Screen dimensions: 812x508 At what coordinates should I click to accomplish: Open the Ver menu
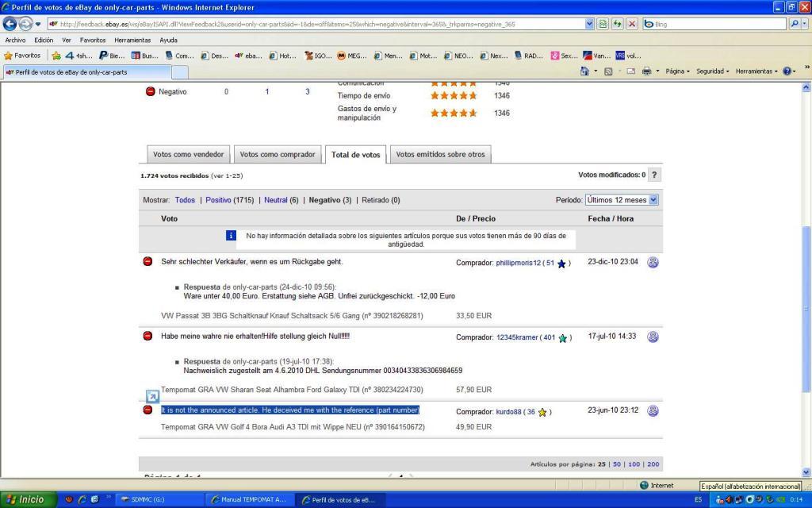(67, 40)
